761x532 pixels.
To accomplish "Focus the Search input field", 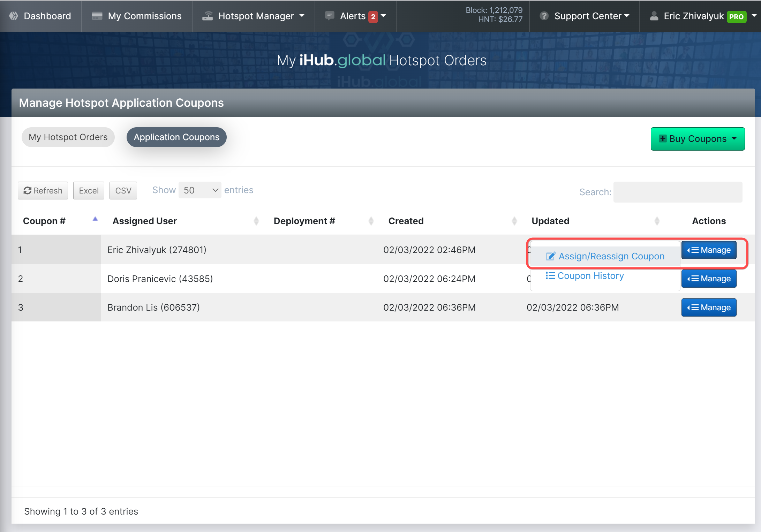I will point(678,192).
